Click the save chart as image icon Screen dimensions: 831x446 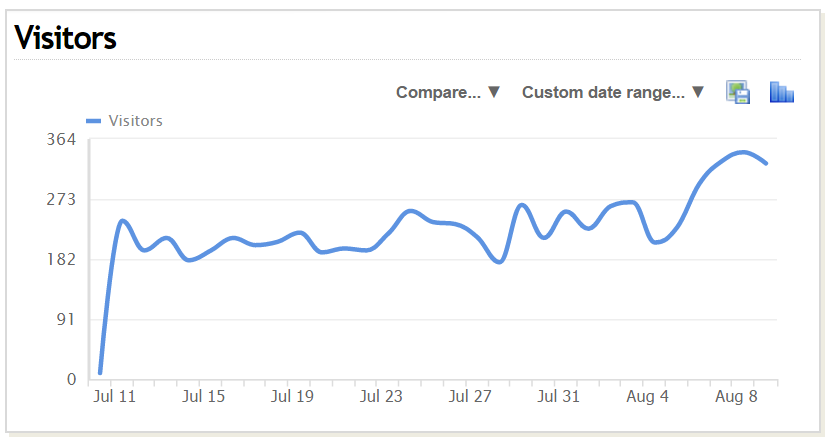tap(738, 93)
